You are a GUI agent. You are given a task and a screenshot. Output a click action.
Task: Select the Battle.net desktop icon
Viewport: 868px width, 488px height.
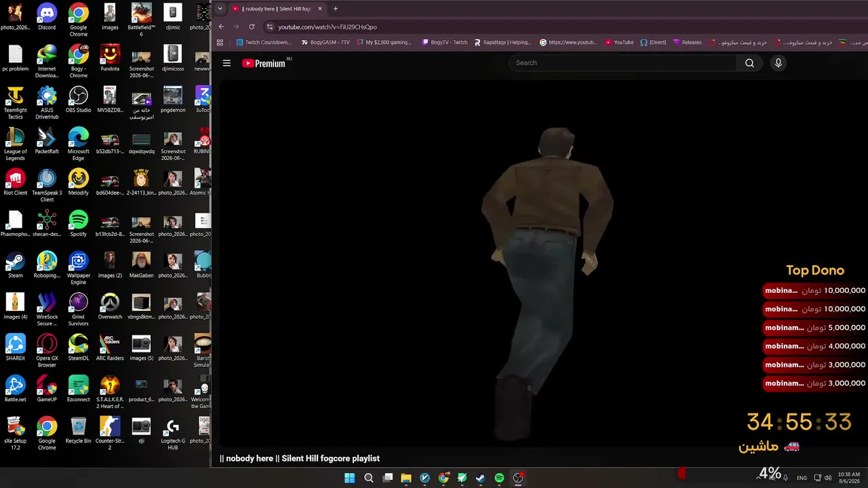[x=15, y=389]
